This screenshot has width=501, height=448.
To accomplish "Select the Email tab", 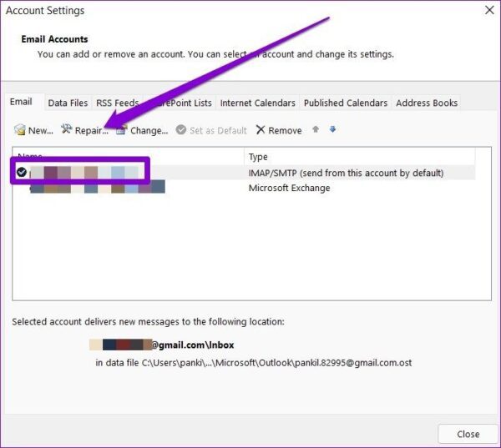I will (21, 102).
